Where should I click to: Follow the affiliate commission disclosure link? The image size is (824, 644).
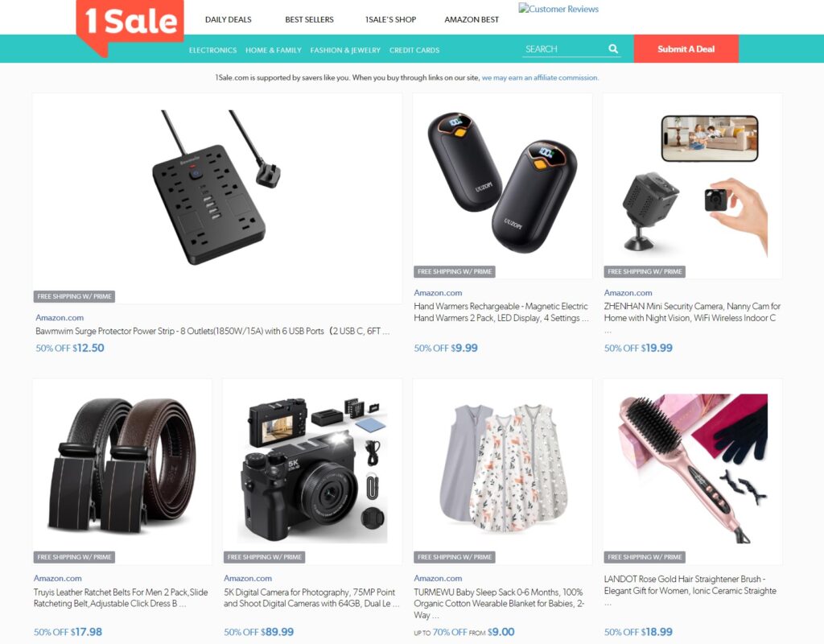[540, 78]
